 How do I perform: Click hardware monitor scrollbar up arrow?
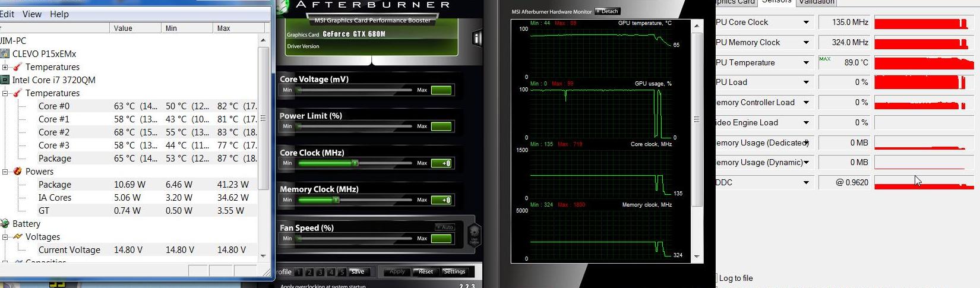(697, 26)
